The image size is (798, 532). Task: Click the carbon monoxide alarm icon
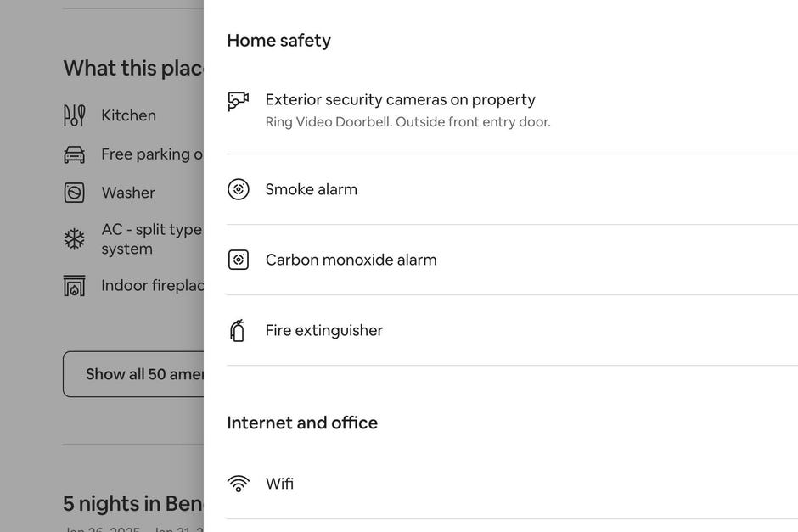pyautogui.click(x=239, y=260)
